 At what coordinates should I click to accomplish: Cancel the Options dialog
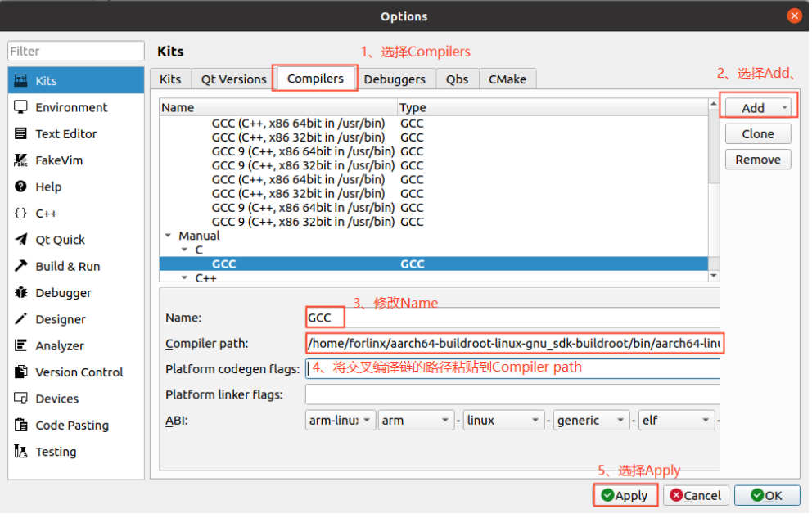tap(696, 495)
